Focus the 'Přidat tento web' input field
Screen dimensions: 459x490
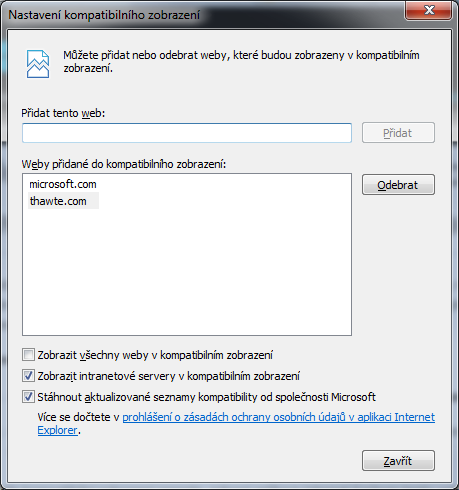point(187,133)
